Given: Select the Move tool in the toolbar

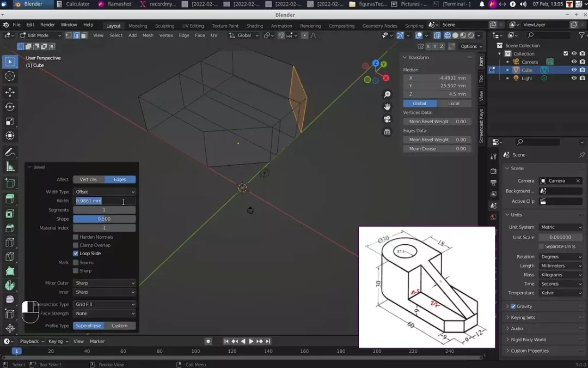Looking at the screenshot, I should [10, 92].
